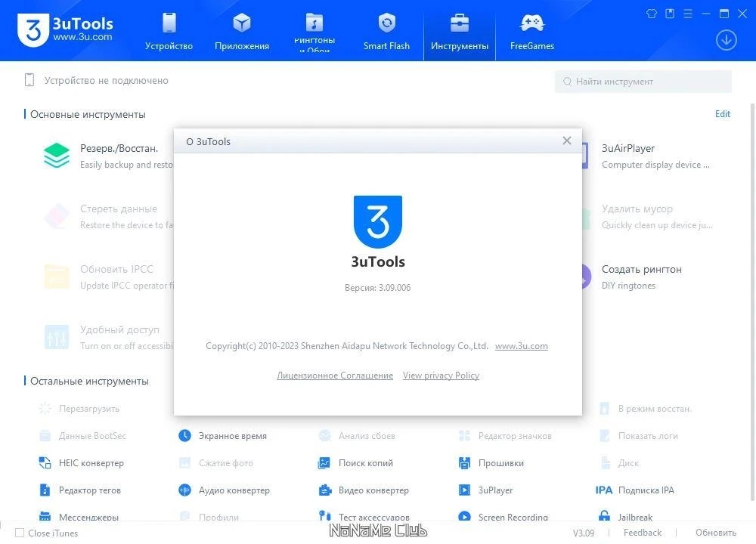Click the 3uTools logo in header

click(x=65, y=29)
